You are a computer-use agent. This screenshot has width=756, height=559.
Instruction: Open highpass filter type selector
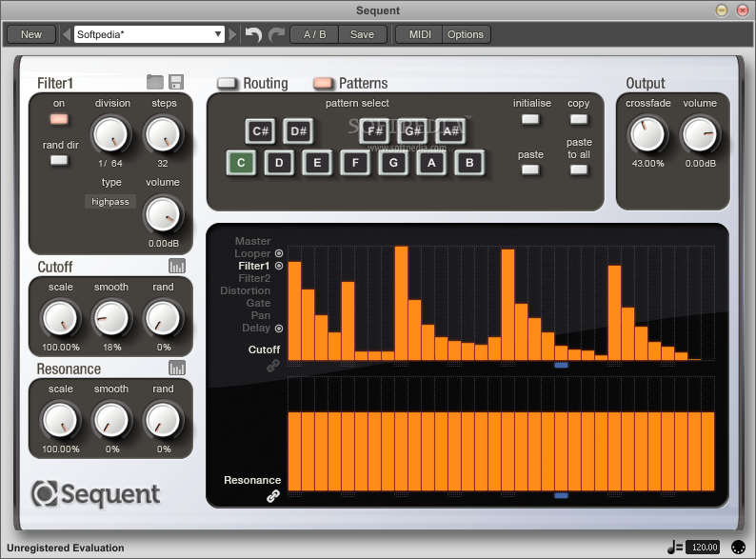[x=110, y=202]
